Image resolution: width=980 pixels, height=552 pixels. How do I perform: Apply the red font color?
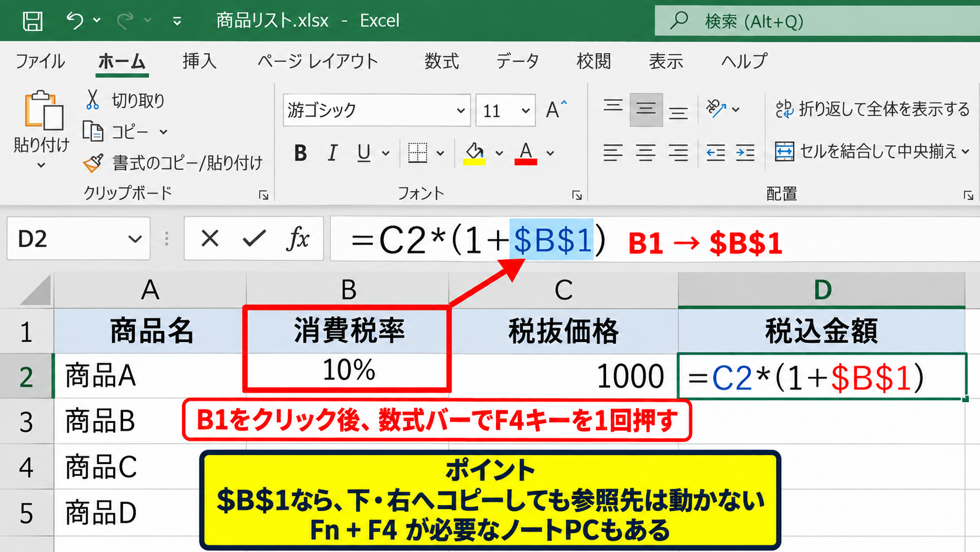tap(526, 154)
